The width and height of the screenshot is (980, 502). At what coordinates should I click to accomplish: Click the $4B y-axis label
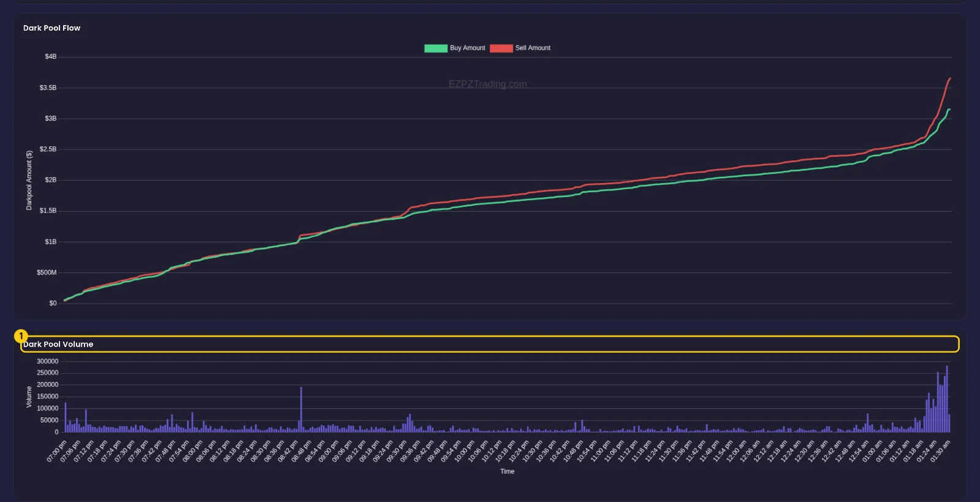point(51,57)
